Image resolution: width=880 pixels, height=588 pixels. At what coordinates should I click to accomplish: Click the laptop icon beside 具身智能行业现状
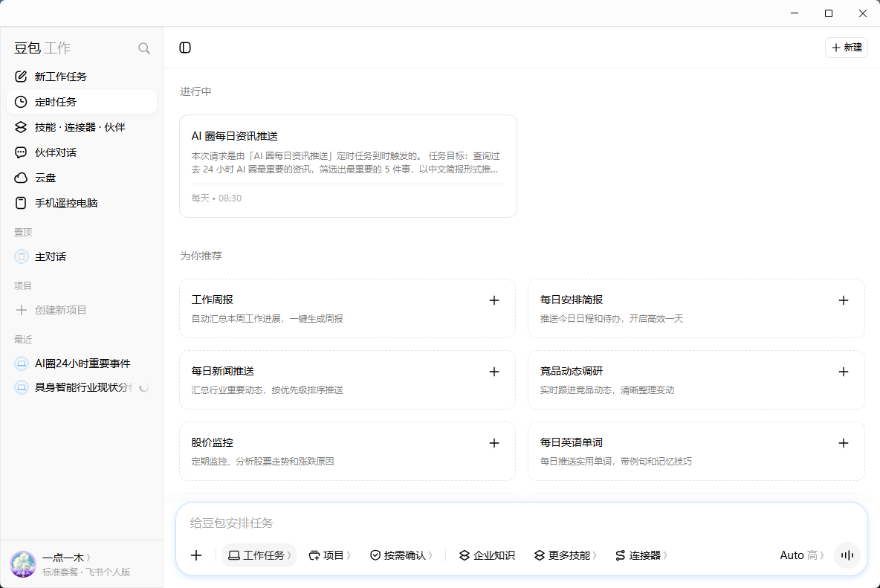pos(22,387)
